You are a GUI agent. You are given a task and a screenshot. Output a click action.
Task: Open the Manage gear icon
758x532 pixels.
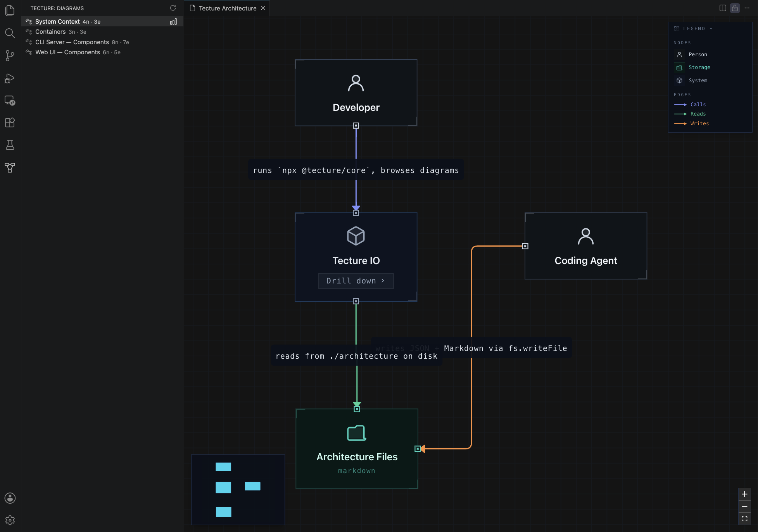[x=10, y=520]
